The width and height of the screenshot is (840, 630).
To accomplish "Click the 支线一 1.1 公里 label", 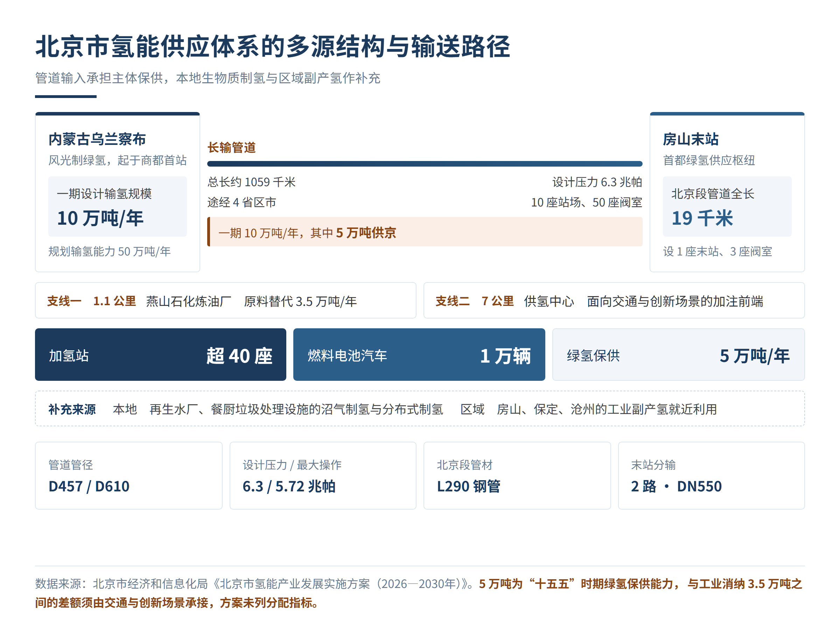I will pos(91,301).
